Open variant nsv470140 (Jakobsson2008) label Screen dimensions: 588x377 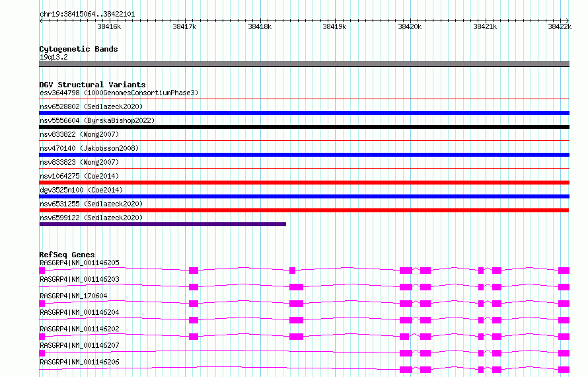tap(89, 148)
